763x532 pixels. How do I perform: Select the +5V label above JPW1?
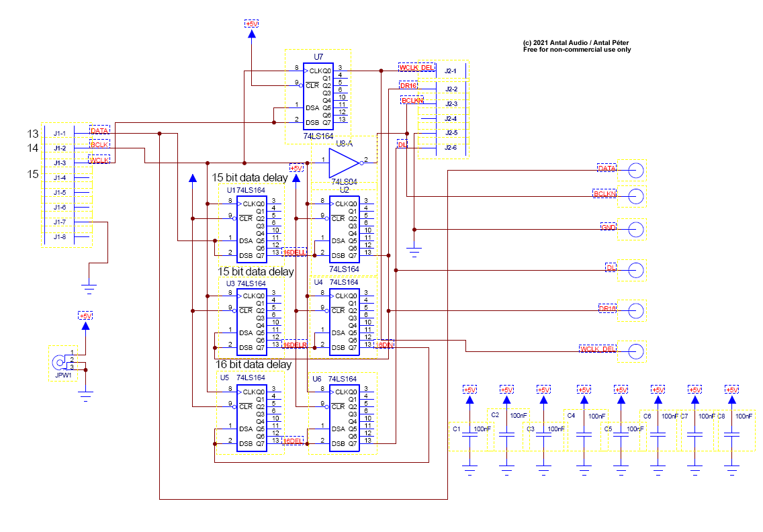click(x=86, y=316)
